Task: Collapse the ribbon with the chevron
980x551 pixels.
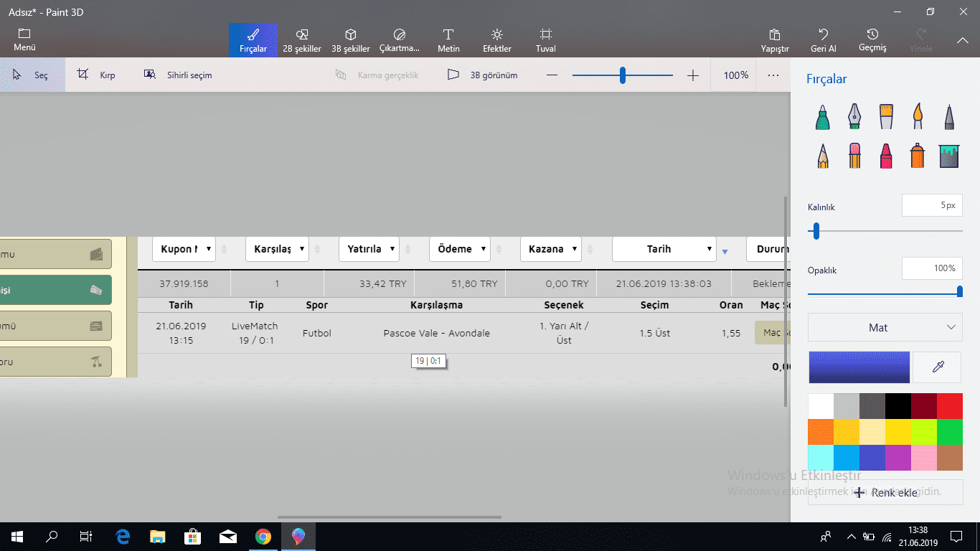Action: [963, 41]
